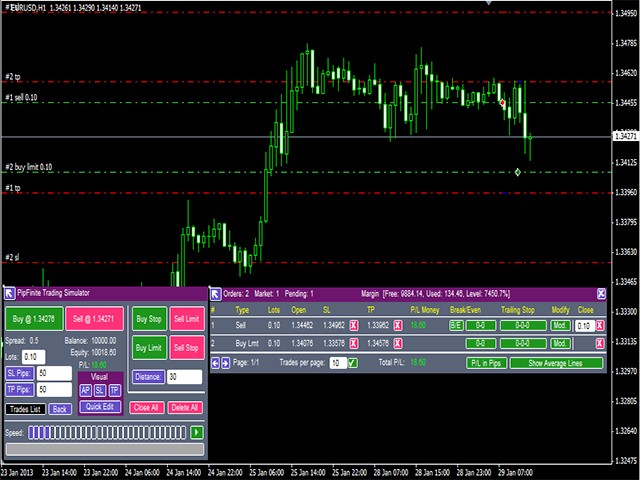The image size is (640, 480).
Task: Go to previous trades page arrow
Action: tap(216, 362)
